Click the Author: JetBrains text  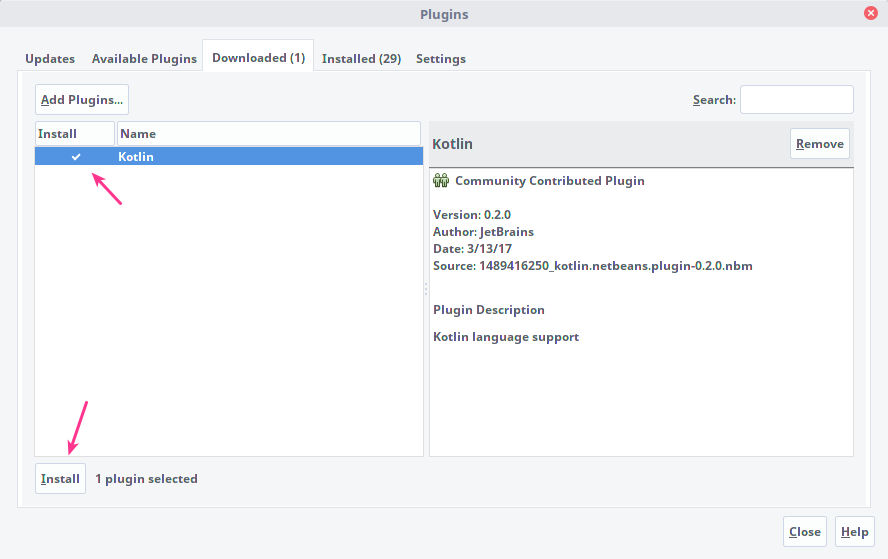point(483,232)
